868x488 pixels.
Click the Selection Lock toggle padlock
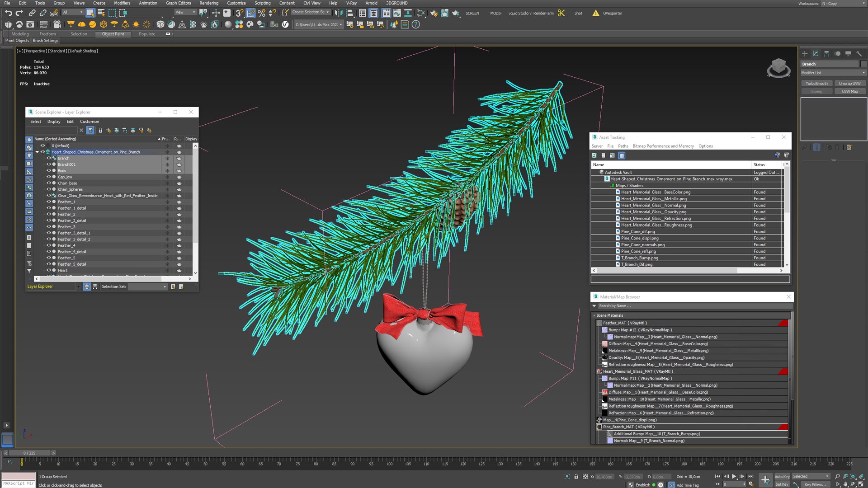pos(576,477)
